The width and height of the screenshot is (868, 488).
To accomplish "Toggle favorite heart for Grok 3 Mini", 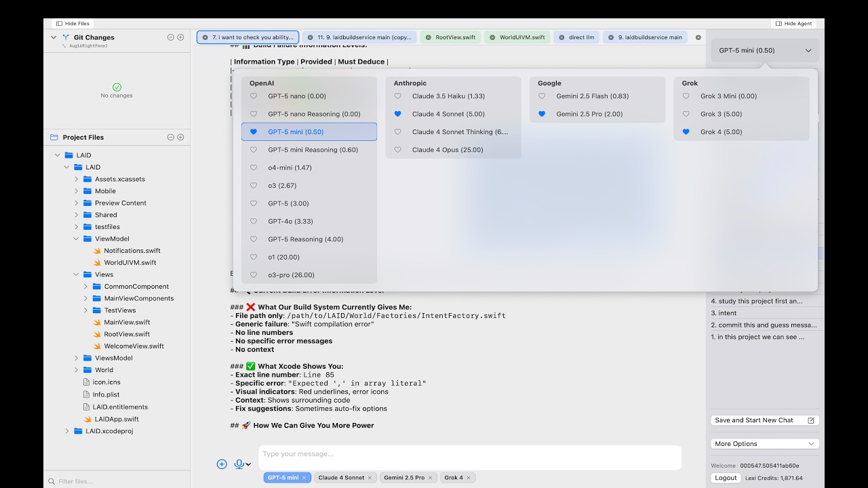I will [686, 96].
